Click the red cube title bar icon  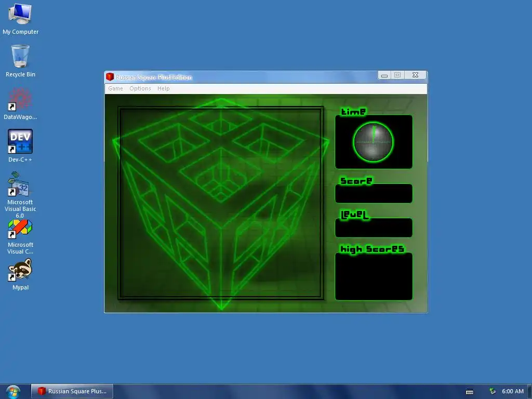110,77
